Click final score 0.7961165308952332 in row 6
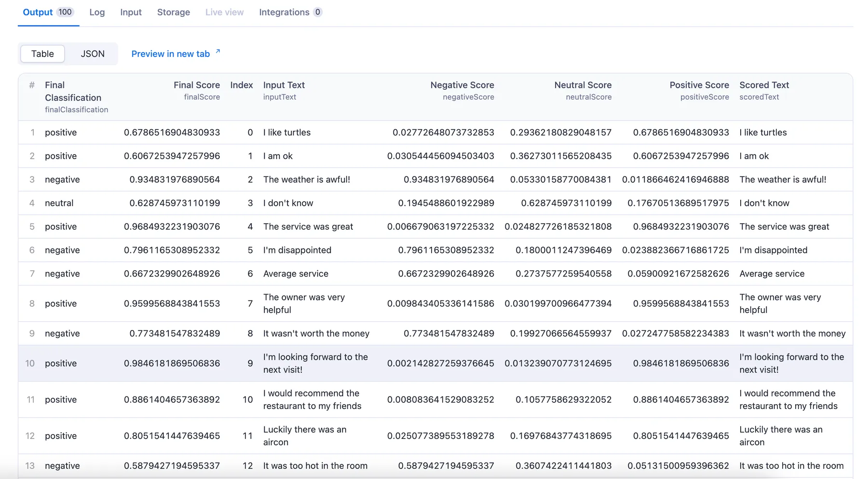This screenshot has width=868, height=479. point(172,250)
